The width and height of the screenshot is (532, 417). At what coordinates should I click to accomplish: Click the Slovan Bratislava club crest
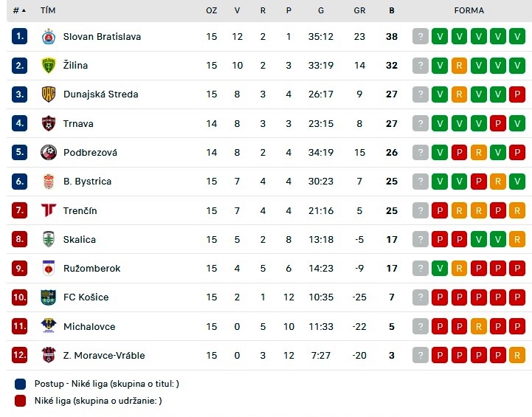tap(49, 37)
